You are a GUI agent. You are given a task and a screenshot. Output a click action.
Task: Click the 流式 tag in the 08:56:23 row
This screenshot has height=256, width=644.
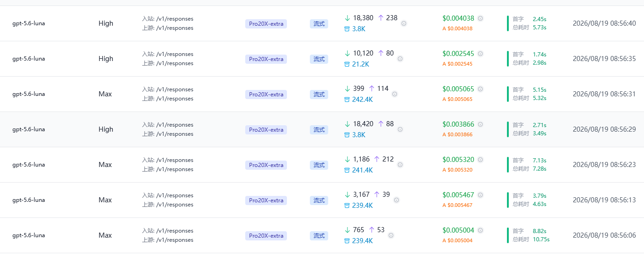(x=319, y=165)
